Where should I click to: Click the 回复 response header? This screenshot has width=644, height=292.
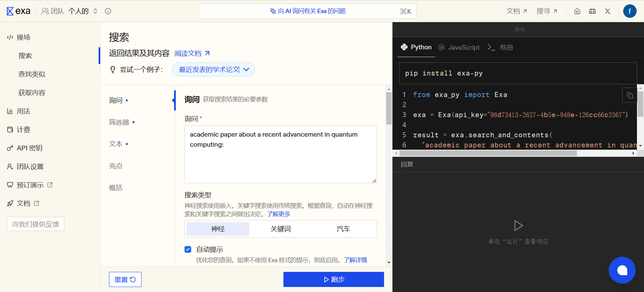coord(407,164)
